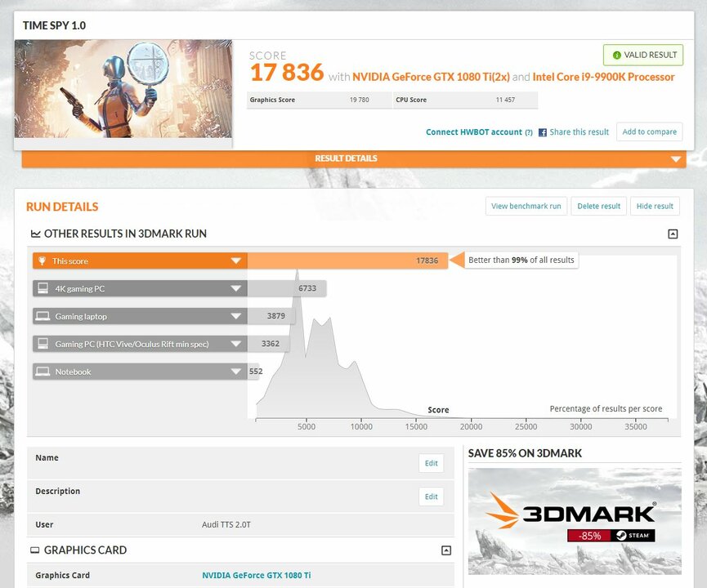707x588 pixels.
Task: Click the 17836 orange score bar
Action: (347, 261)
